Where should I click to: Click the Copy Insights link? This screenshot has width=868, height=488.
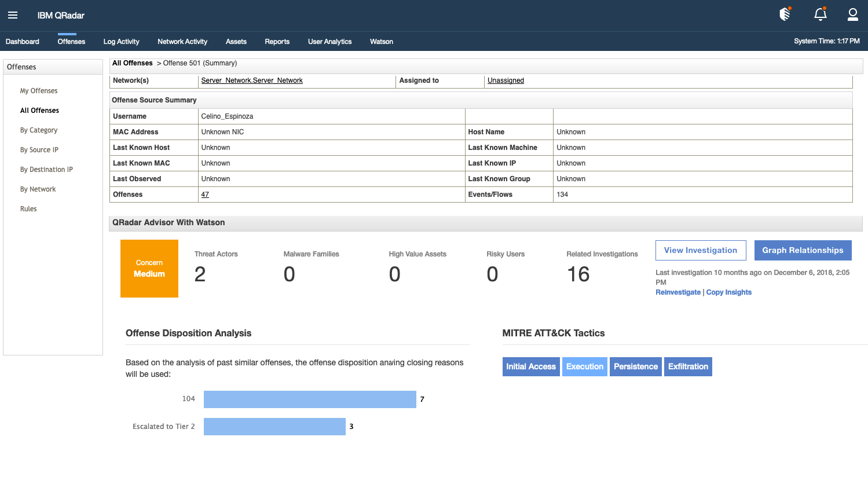point(729,292)
